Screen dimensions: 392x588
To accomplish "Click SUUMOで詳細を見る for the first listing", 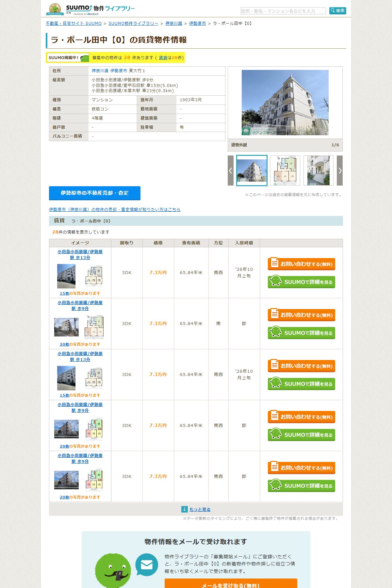I will tap(302, 282).
